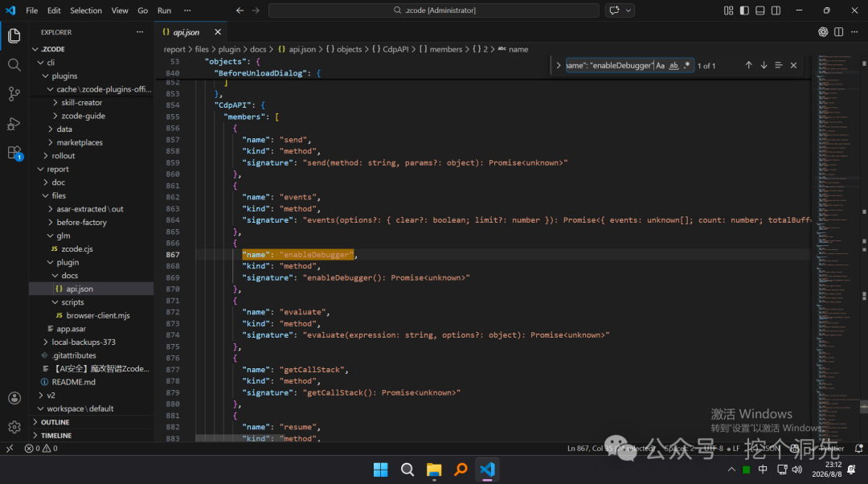The height and width of the screenshot is (484, 868).
Task: Open File Explorer from the taskbar
Action: click(x=434, y=470)
